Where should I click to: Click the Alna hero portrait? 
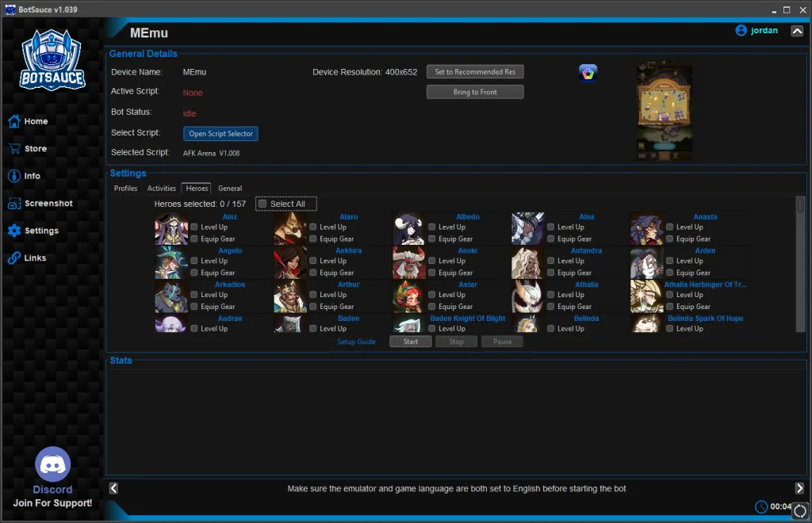[527, 229]
